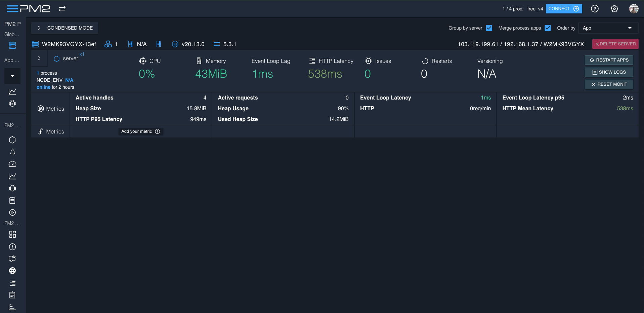The image size is (644, 313).
Task: Click the server icon beside W2MK93VGYX-13ef
Action: [x=35, y=44]
